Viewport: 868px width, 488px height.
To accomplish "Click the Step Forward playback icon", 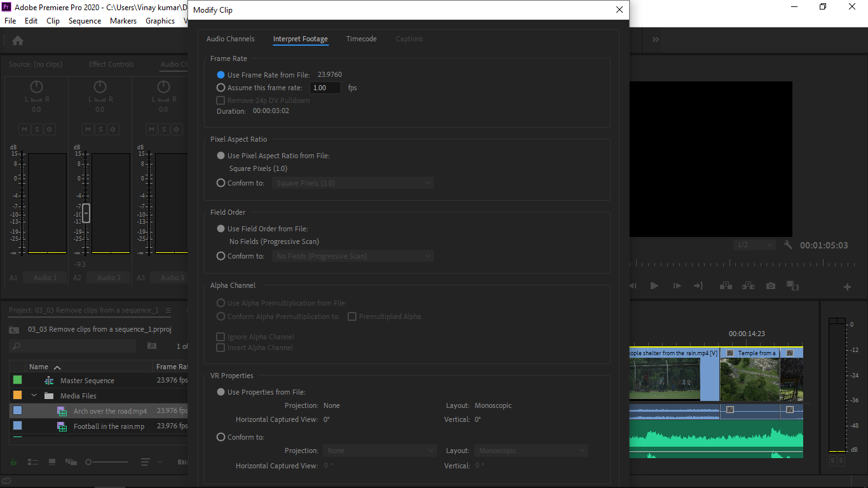I will [677, 285].
